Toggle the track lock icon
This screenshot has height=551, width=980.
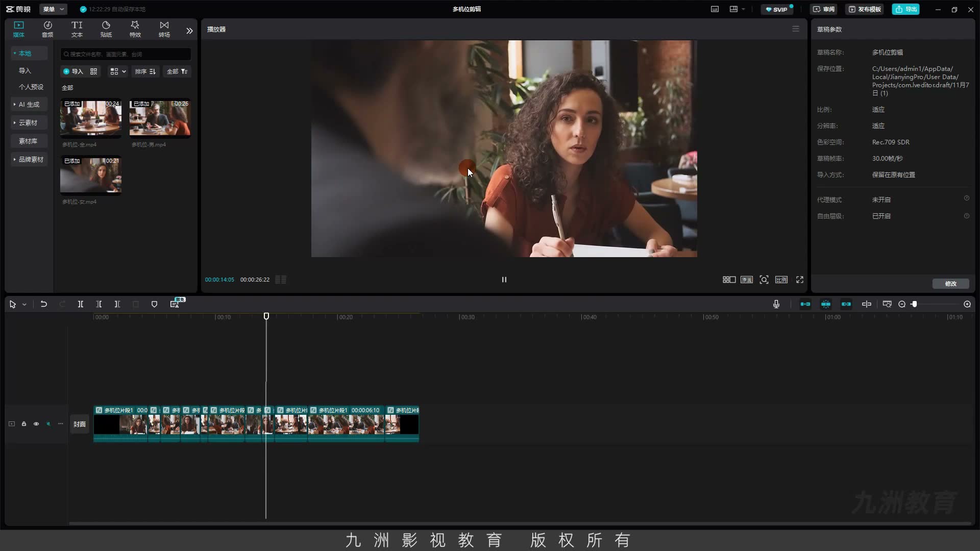tap(24, 424)
